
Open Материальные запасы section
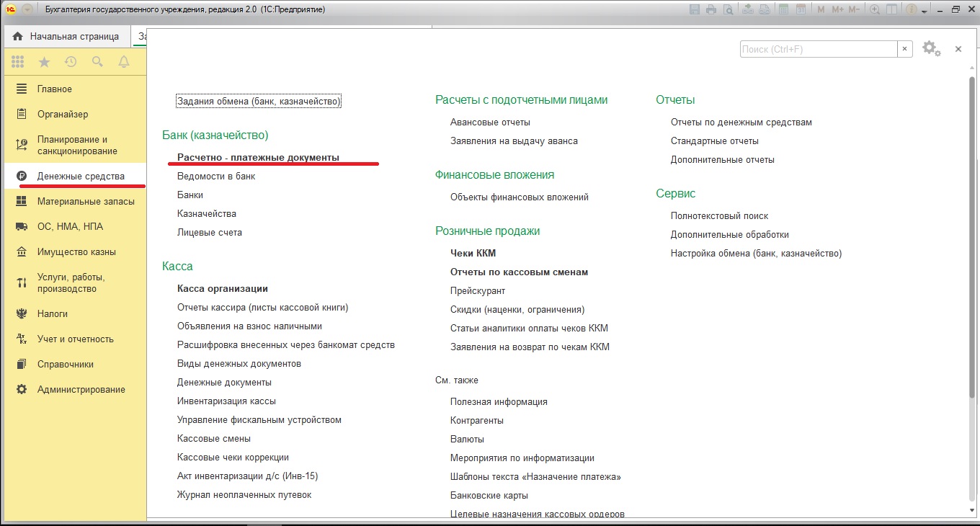tap(75, 202)
